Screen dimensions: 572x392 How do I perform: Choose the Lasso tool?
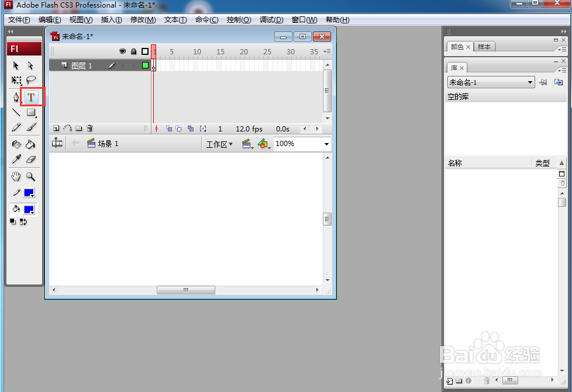[31, 80]
